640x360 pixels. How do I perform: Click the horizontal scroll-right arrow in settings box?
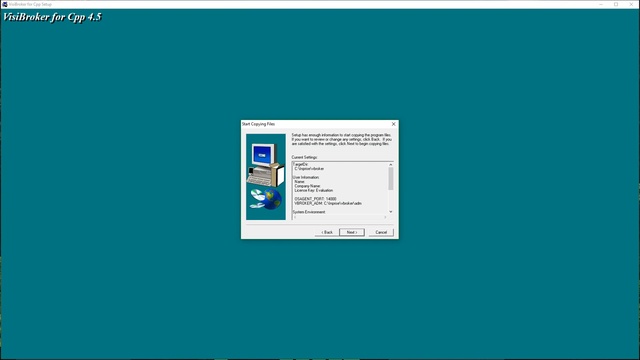pos(385,217)
